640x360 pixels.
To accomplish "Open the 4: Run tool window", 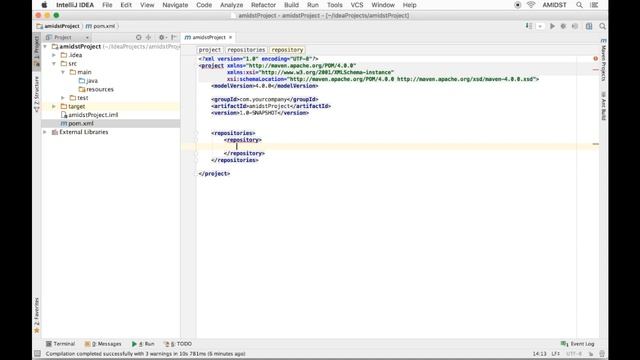I will (143, 344).
